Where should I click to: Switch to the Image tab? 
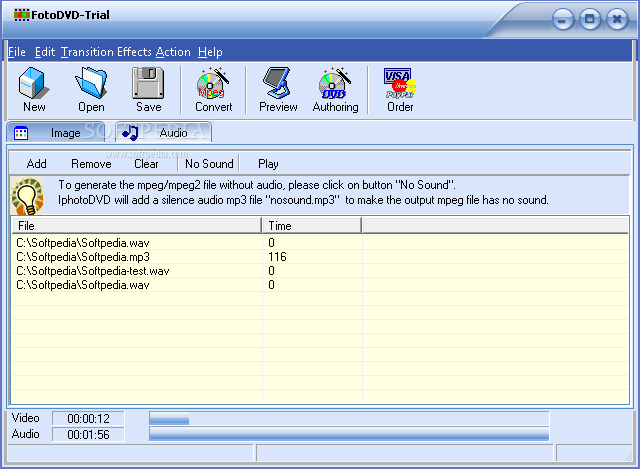click(56, 133)
